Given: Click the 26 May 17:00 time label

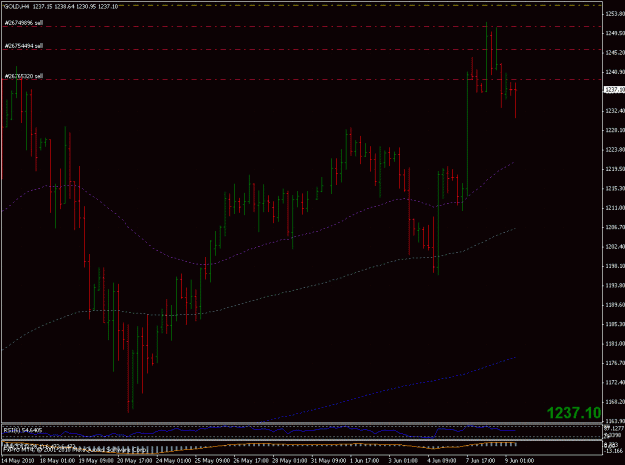Looking at the screenshot, I should click(251, 461).
